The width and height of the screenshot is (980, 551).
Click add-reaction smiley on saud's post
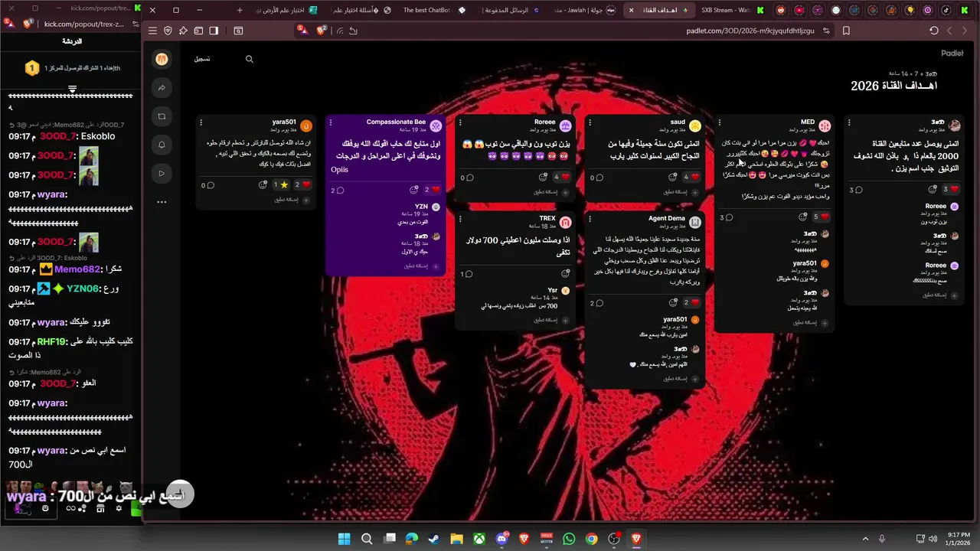[x=672, y=178]
